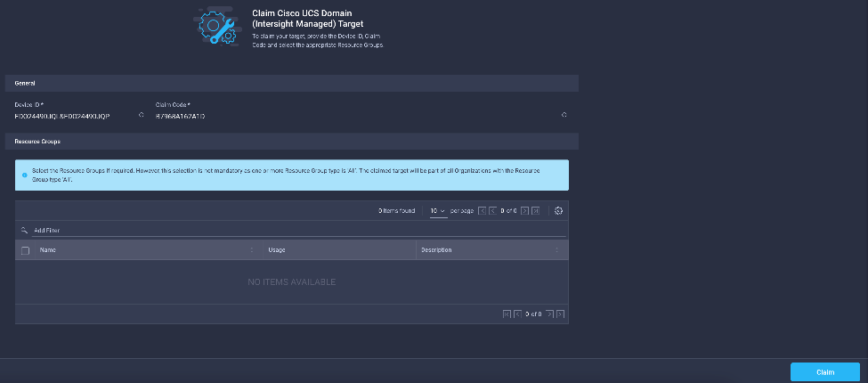Viewport: 868px width, 383px height.
Task: Go to next page in top pagination
Action: tap(524, 211)
